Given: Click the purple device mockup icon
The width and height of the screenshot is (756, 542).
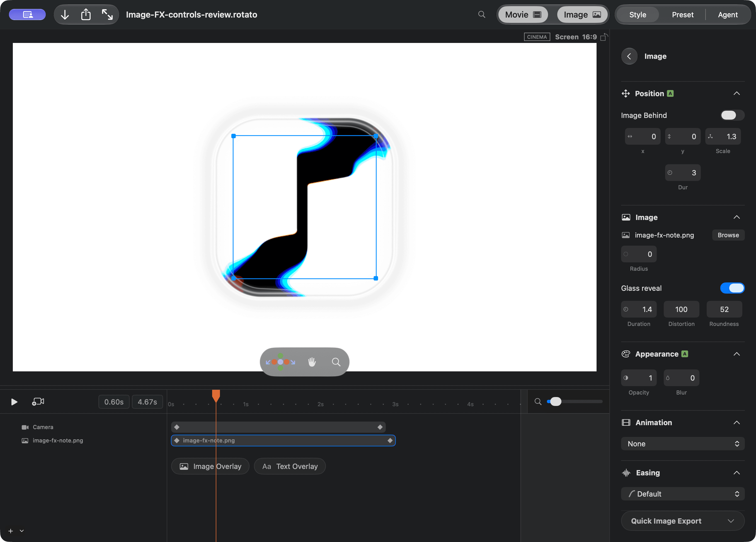Looking at the screenshot, I should point(27,14).
